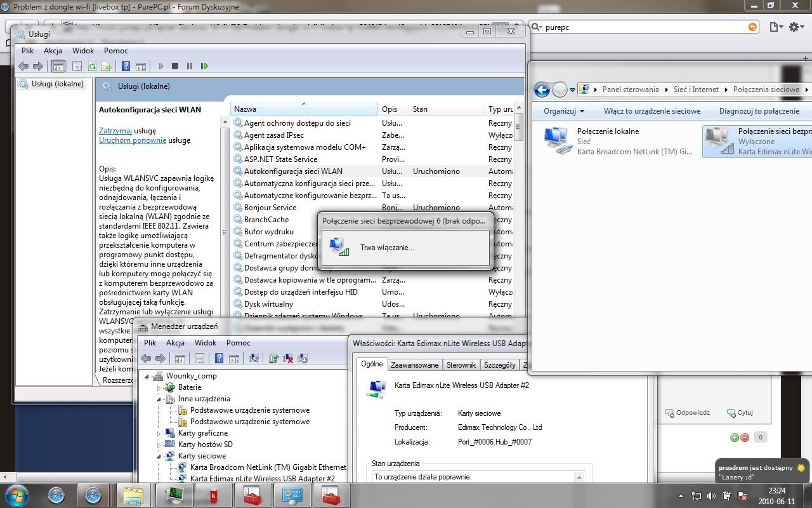Viewport: 812px width, 508px height.
Task: Open Widok menu in Usługi window
Action: click(83, 50)
